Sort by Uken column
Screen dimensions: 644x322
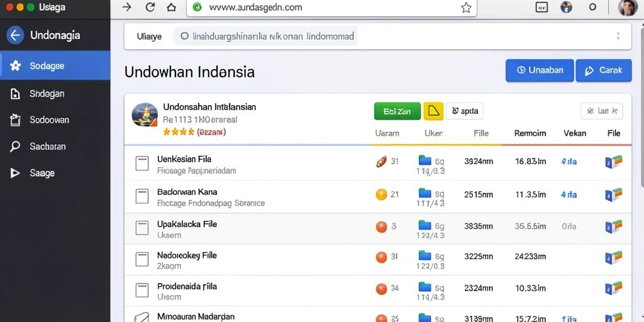tap(433, 133)
